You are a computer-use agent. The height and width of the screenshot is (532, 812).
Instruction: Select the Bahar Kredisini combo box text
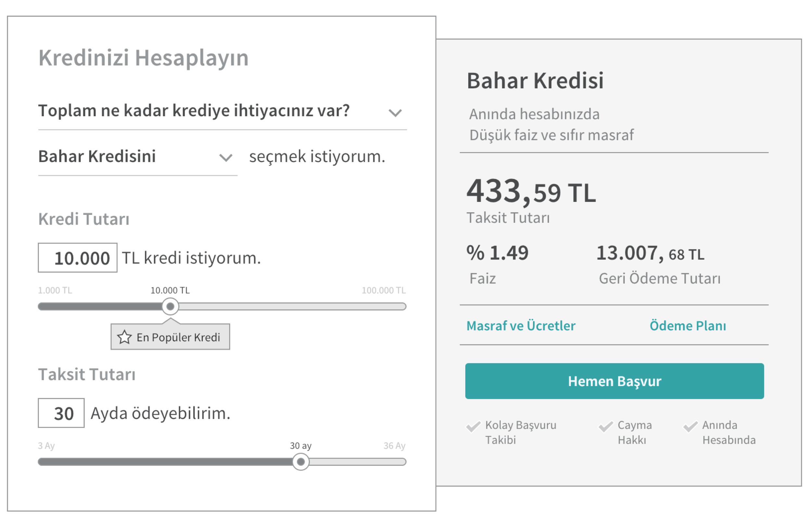point(97,156)
